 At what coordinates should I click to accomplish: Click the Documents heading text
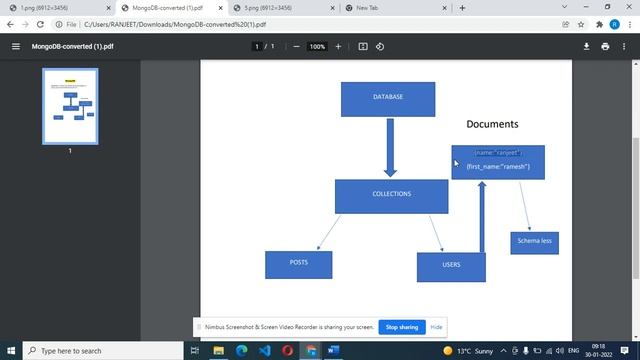(x=492, y=124)
